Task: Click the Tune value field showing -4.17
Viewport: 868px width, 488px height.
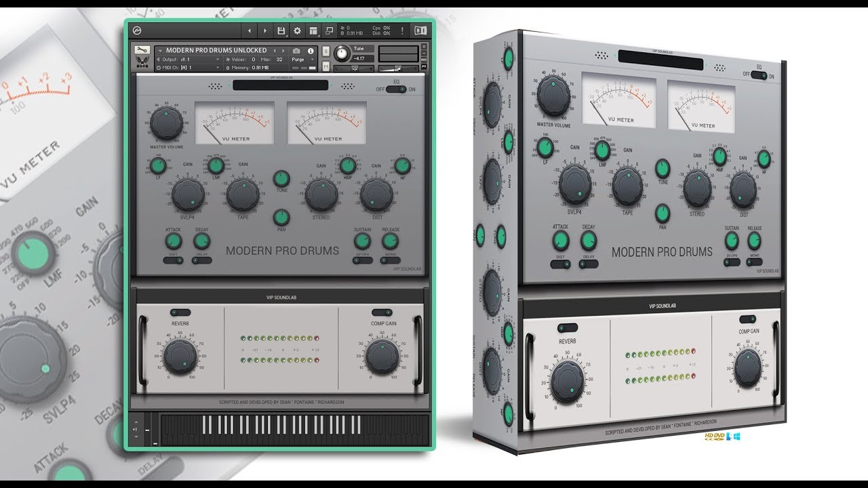Action: 361,58
